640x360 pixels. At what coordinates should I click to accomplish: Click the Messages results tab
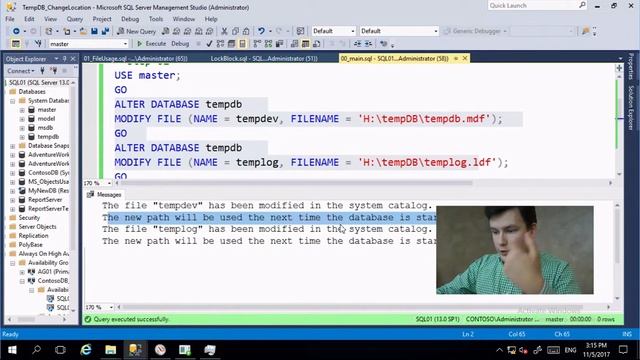click(x=104, y=195)
